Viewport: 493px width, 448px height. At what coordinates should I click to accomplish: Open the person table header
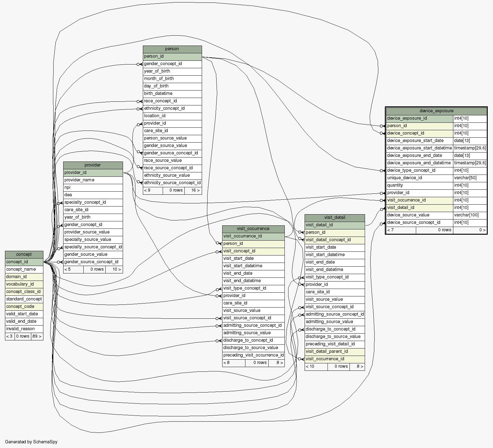(172, 49)
